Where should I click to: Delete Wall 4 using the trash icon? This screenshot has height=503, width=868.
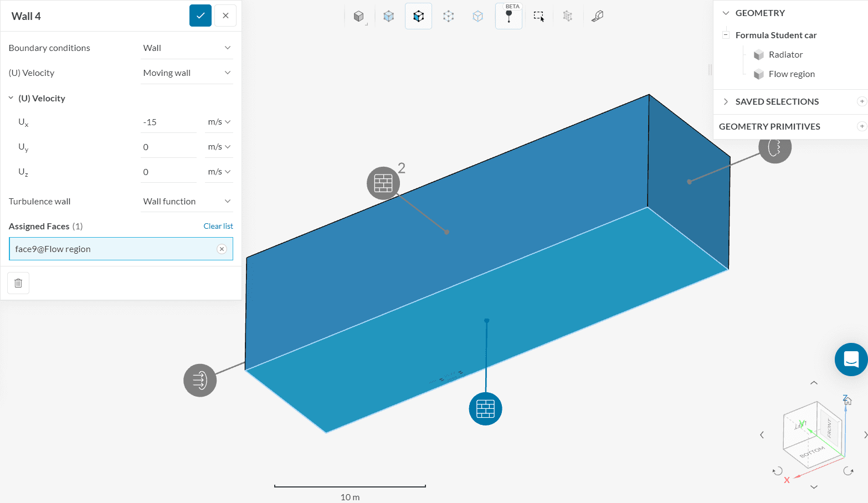tap(18, 283)
